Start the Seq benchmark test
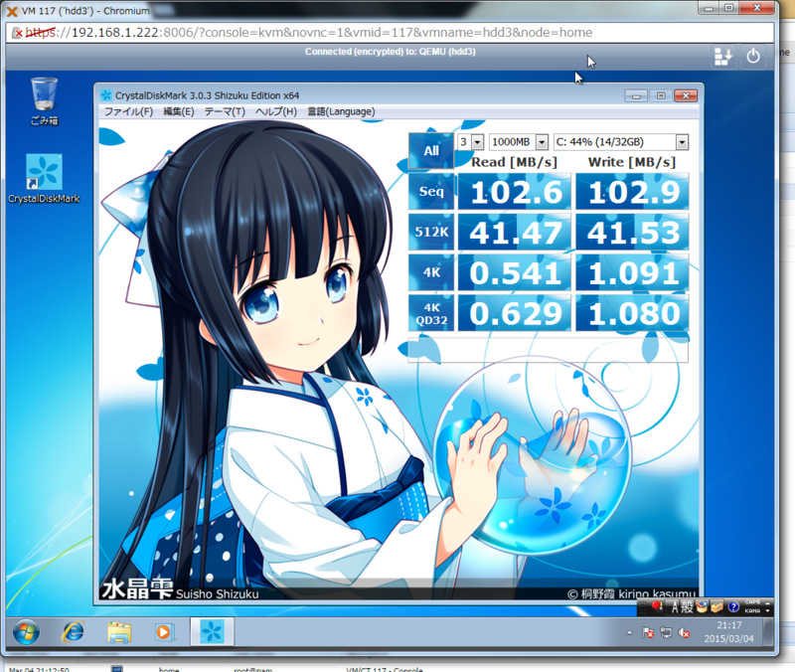The image size is (795, 672). (x=431, y=191)
